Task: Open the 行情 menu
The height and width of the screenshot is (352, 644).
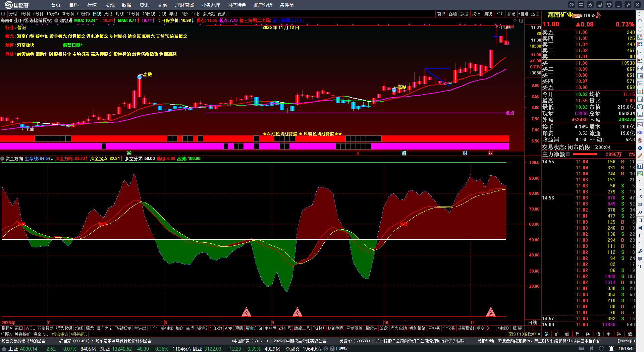Action: point(92,5)
